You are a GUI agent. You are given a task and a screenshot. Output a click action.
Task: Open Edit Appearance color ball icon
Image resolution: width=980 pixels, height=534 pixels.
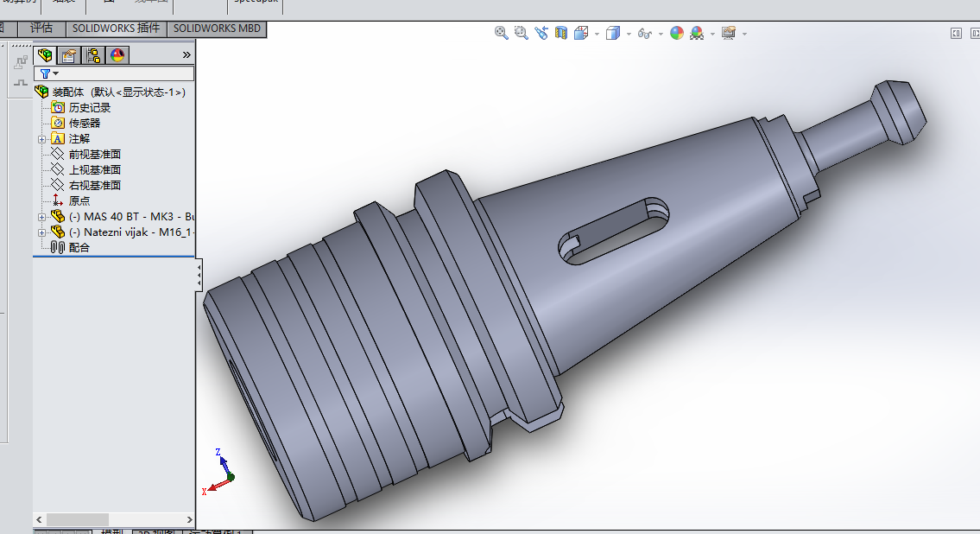[677, 33]
